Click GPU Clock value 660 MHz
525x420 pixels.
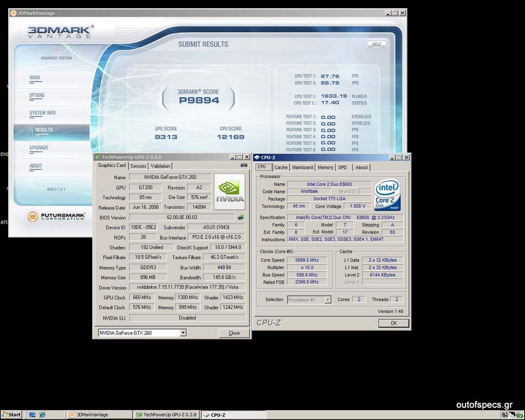point(142,297)
